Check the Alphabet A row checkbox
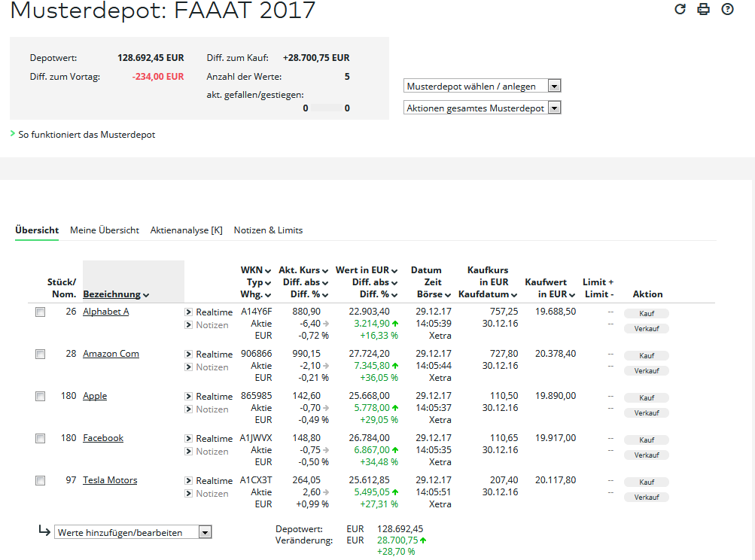The height and width of the screenshot is (560, 755). coord(41,312)
